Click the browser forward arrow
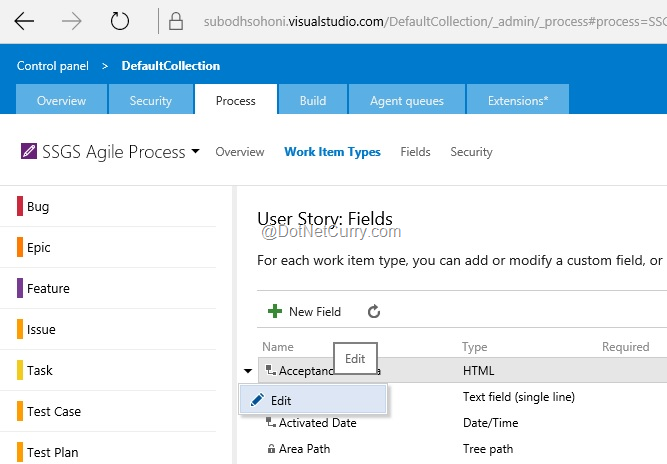Image resolution: width=667 pixels, height=464 pixels. click(71, 21)
